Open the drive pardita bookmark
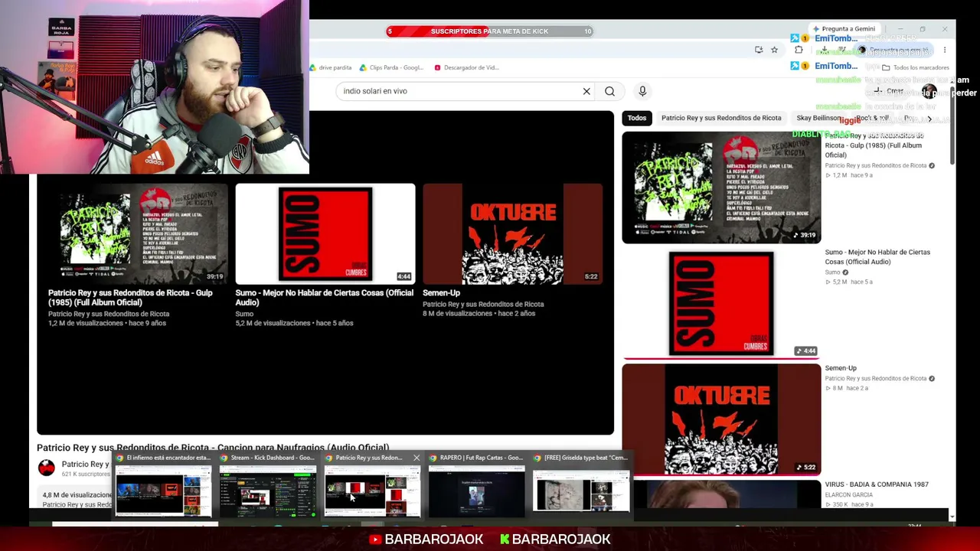Viewport: 980px width, 551px height. click(x=331, y=67)
